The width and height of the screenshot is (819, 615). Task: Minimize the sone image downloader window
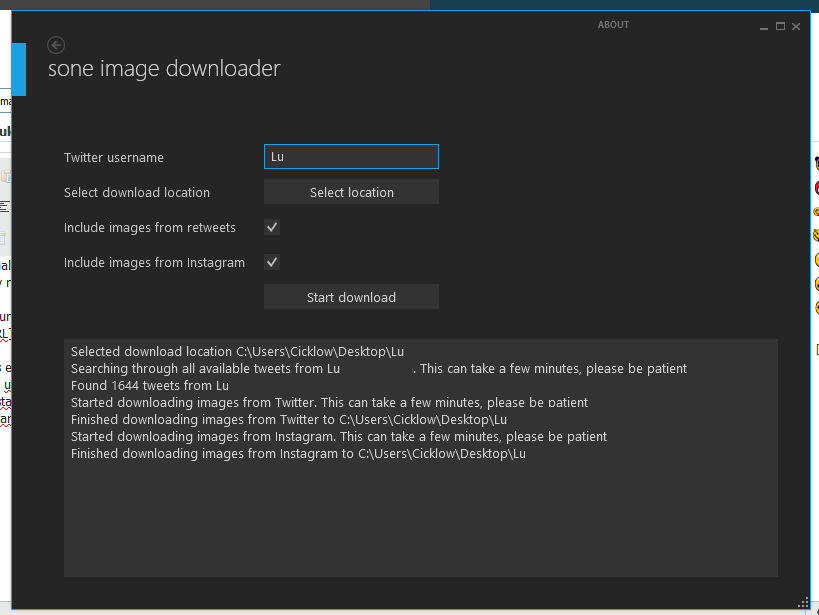pos(764,27)
